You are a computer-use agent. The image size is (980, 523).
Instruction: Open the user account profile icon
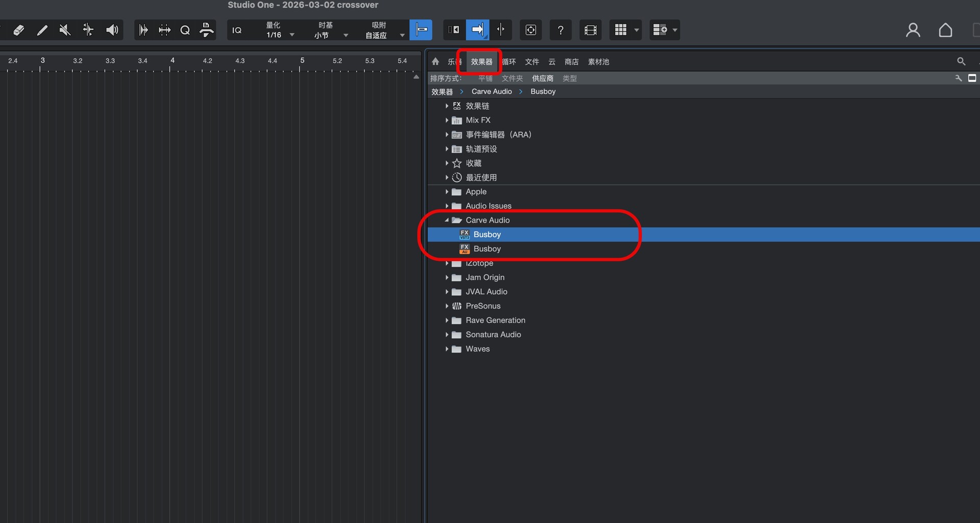click(913, 30)
